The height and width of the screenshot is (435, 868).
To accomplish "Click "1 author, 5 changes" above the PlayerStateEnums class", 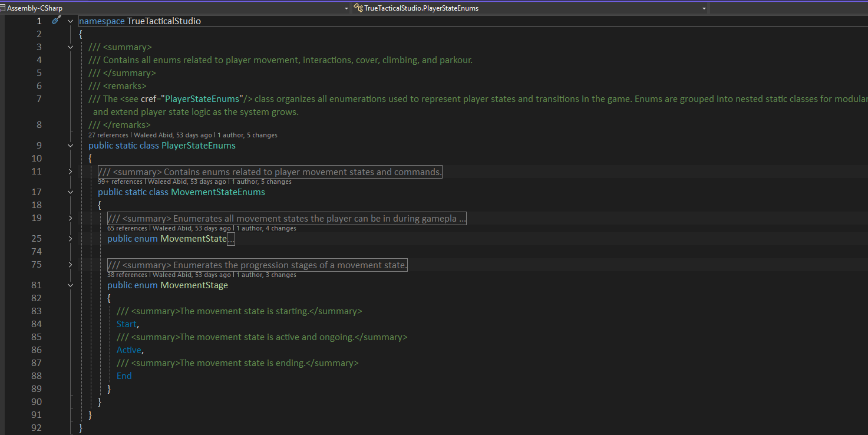I will click(x=247, y=135).
